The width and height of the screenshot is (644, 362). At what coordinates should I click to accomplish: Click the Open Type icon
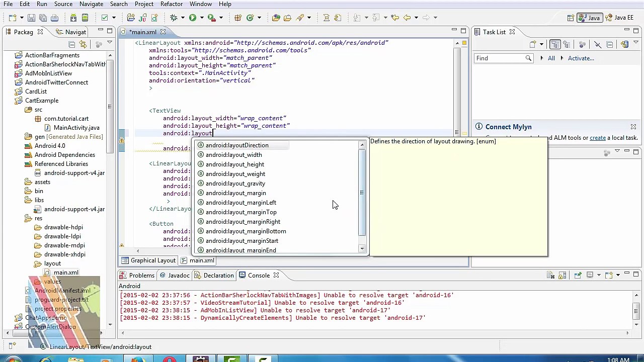[276, 18]
